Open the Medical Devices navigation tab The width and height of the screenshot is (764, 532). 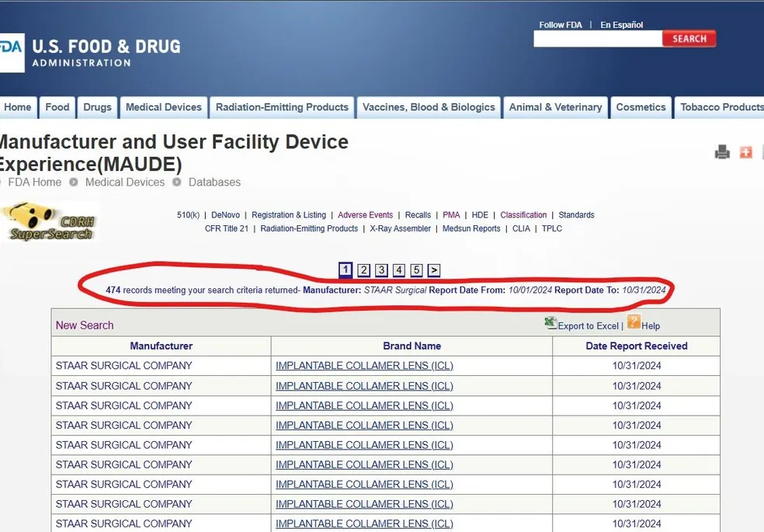pos(163,107)
